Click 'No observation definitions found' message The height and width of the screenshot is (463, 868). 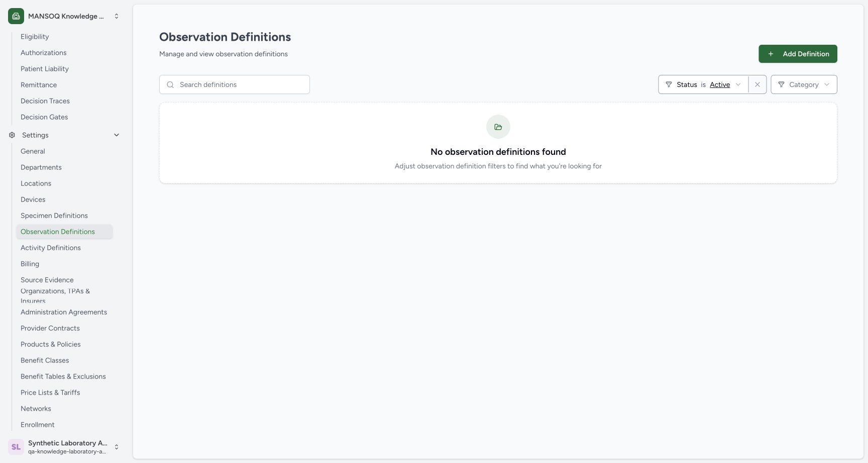[498, 152]
